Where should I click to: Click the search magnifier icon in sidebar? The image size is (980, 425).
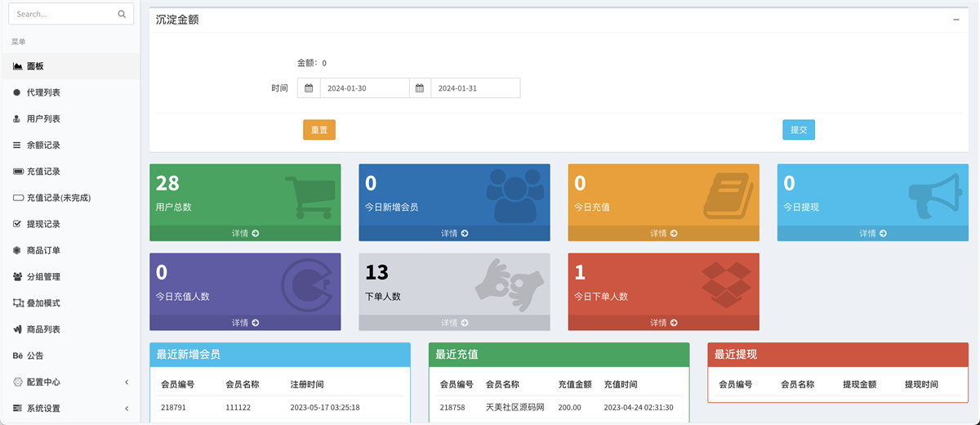tap(122, 14)
